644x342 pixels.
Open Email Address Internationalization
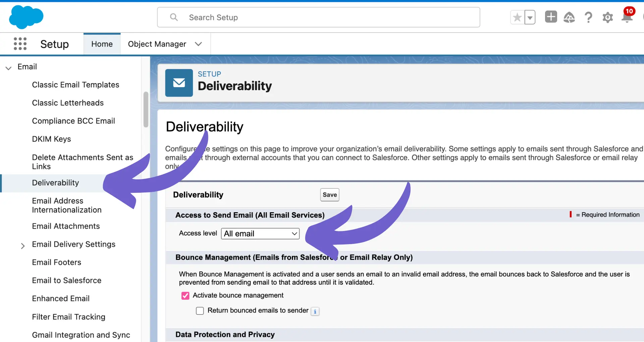pos(67,205)
